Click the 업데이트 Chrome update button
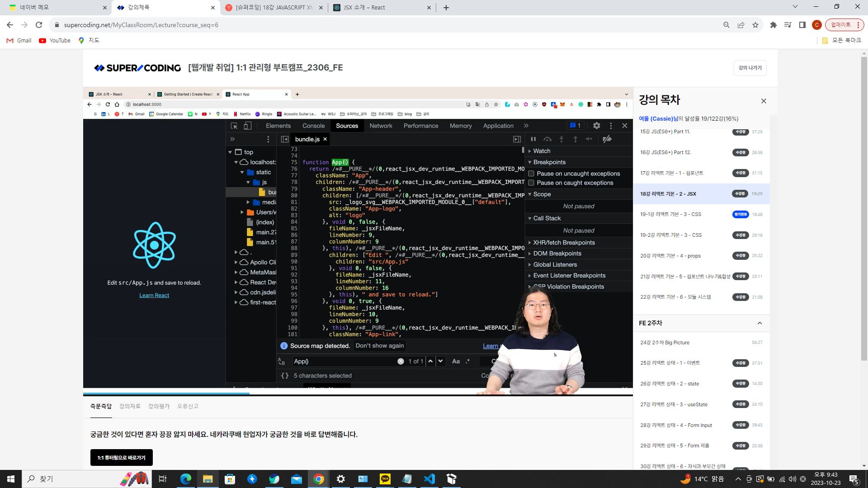The image size is (868, 488). point(844,25)
